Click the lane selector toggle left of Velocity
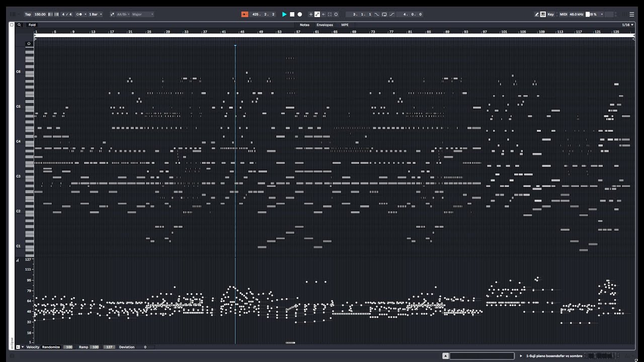This screenshot has width=644, height=362. [18, 347]
